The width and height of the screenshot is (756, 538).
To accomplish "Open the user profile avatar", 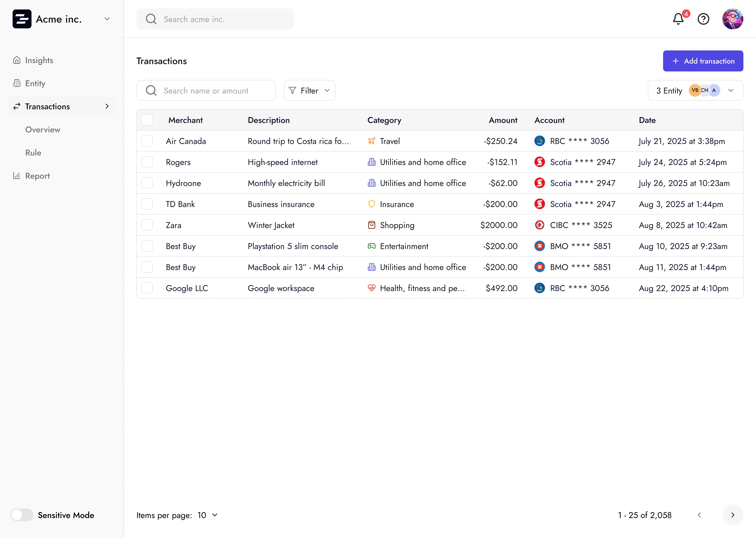I will [x=733, y=19].
